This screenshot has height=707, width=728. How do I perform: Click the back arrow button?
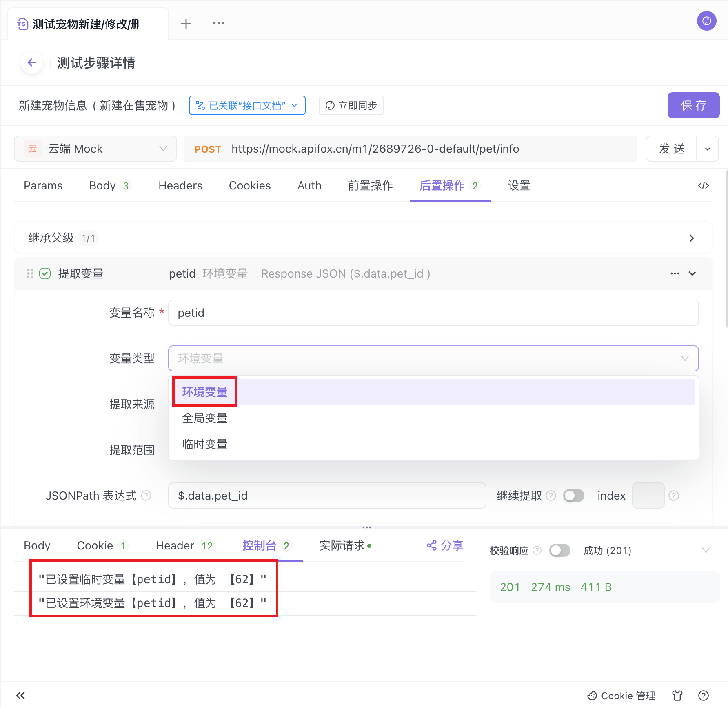click(32, 62)
